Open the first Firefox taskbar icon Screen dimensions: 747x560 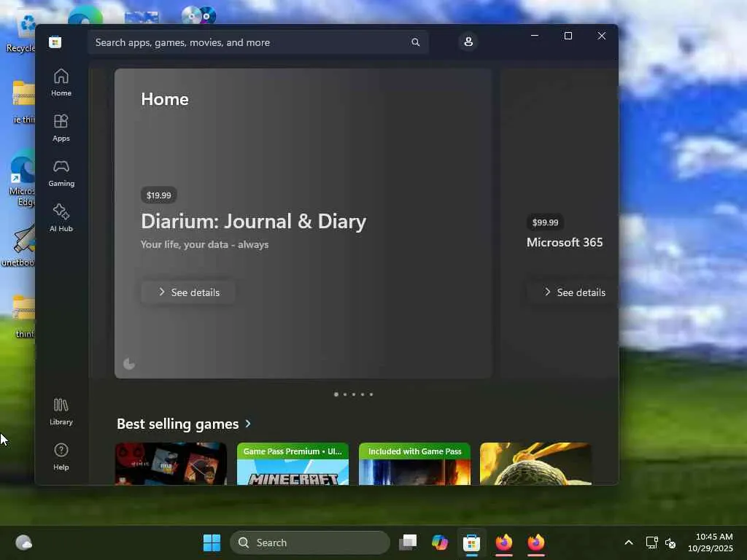click(504, 542)
